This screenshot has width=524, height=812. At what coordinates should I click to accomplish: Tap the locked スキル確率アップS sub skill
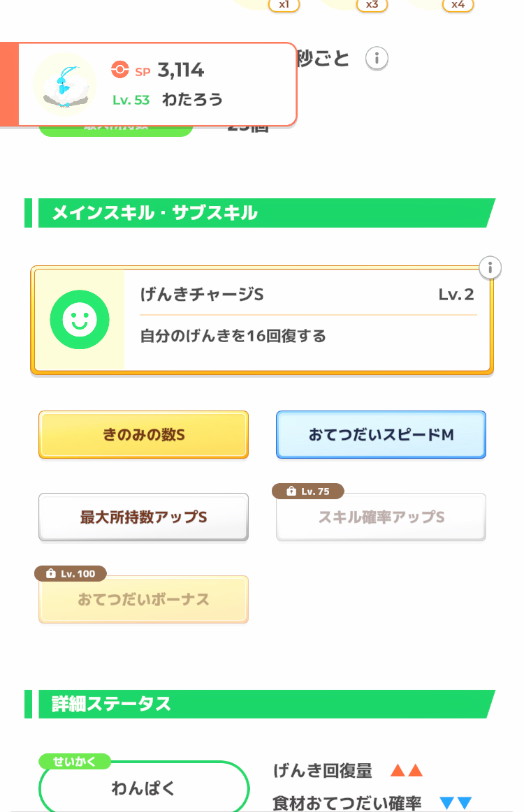(x=381, y=517)
